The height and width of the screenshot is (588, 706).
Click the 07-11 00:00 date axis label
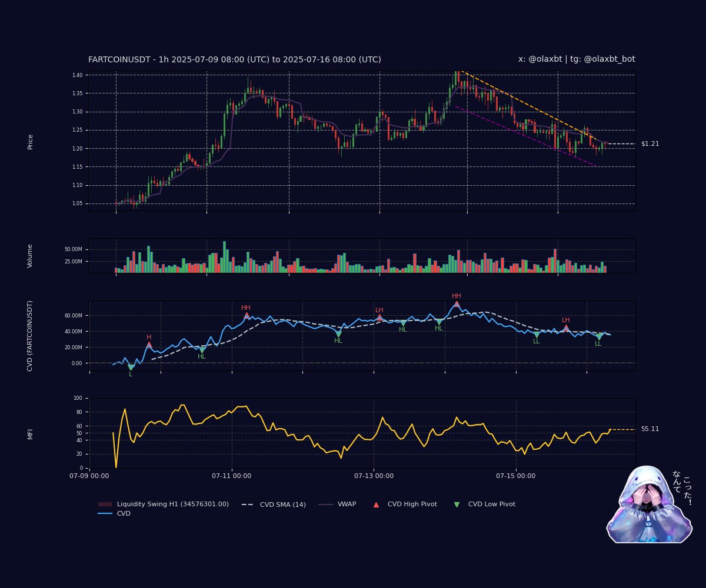232,476
